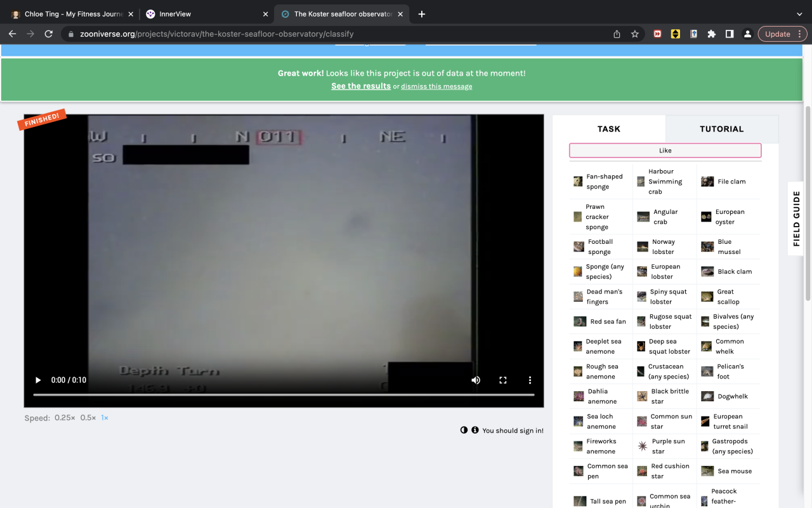Viewport: 812px width, 508px height.
Task: Open the FIELD GUIDE side panel
Action: tap(797, 218)
